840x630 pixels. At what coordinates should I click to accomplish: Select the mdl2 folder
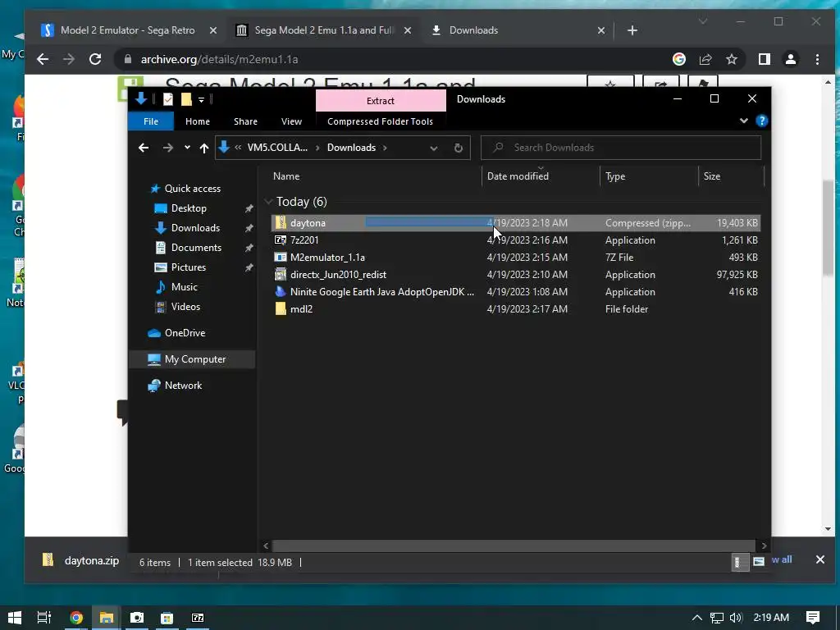515,308
